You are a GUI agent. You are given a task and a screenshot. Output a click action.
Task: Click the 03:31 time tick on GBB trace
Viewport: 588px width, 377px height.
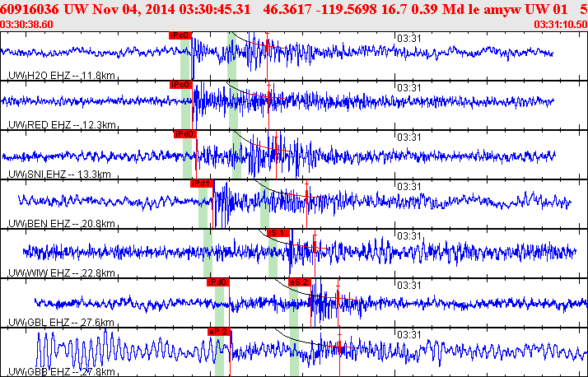click(409, 334)
